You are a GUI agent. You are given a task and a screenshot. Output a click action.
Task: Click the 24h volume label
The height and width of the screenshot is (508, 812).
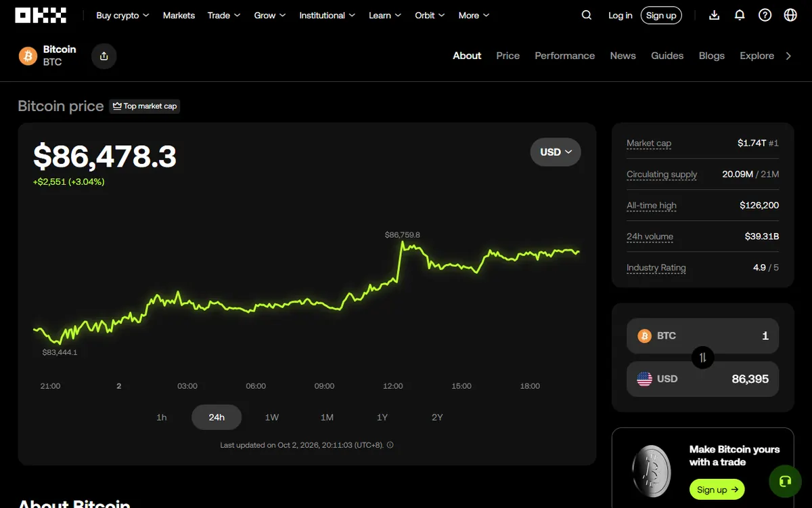(x=650, y=236)
